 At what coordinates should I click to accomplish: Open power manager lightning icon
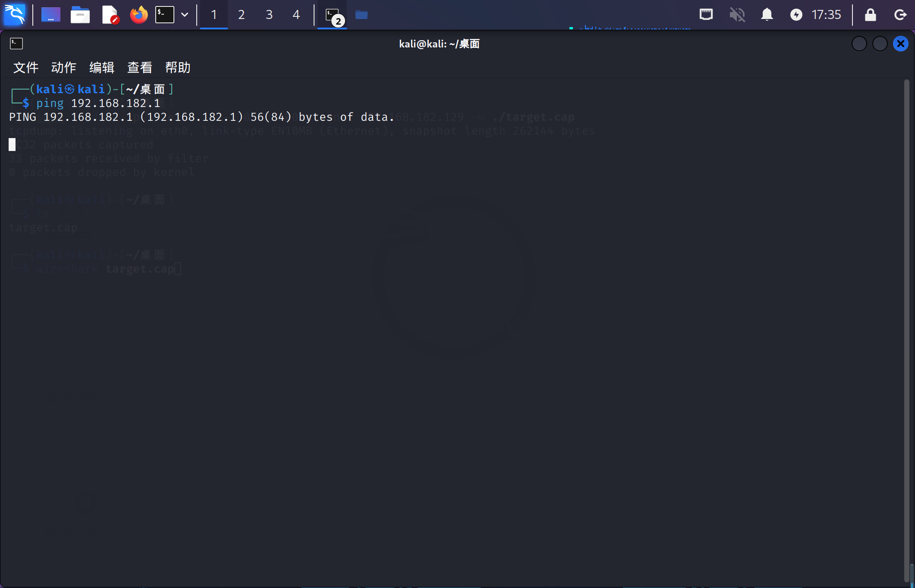tap(796, 15)
